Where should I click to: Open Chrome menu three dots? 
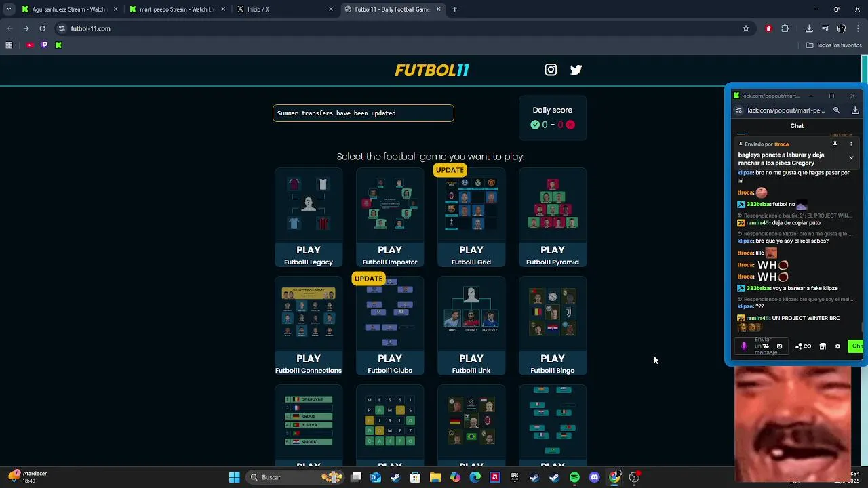(858, 28)
